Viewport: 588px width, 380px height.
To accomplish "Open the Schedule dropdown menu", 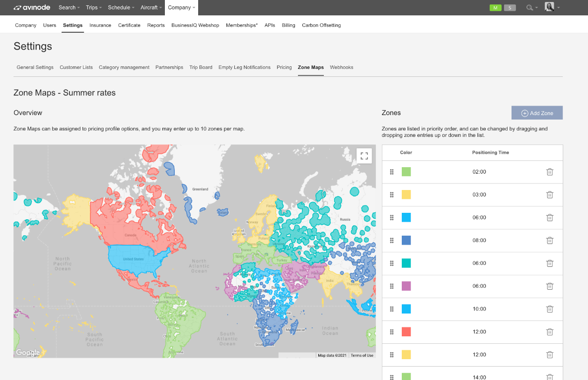I will coord(121,7).
